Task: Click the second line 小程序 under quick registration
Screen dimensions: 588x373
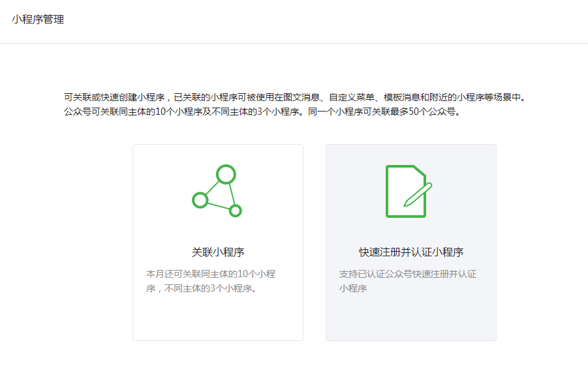Action: click(353, 288)
